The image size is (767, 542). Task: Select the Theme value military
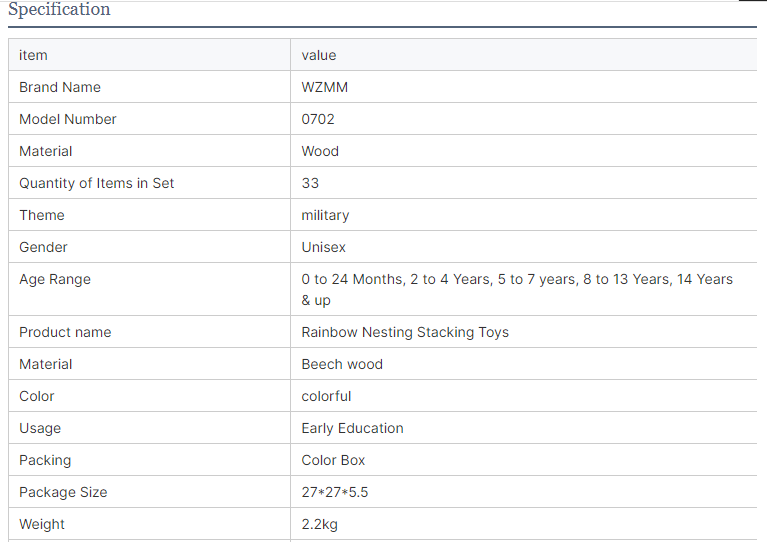(325, 215)
